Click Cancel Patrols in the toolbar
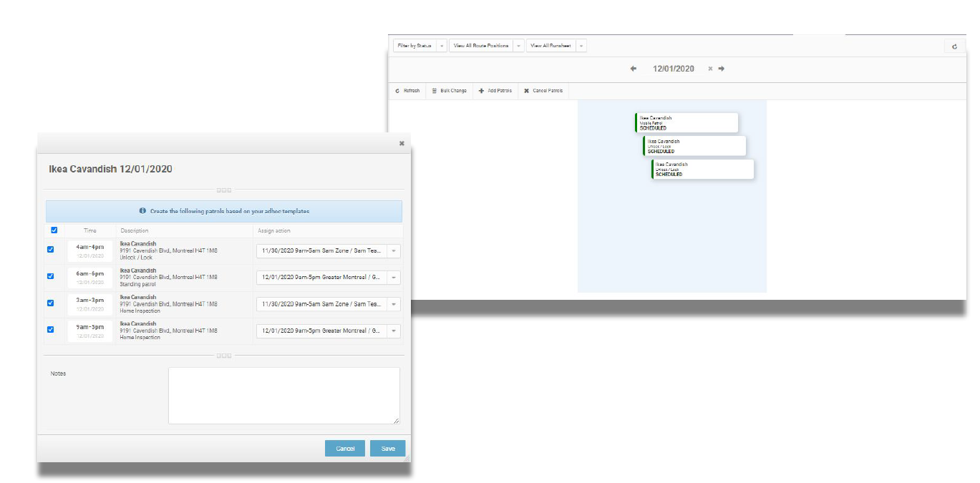Screen dimensions: 980x483 543,91
